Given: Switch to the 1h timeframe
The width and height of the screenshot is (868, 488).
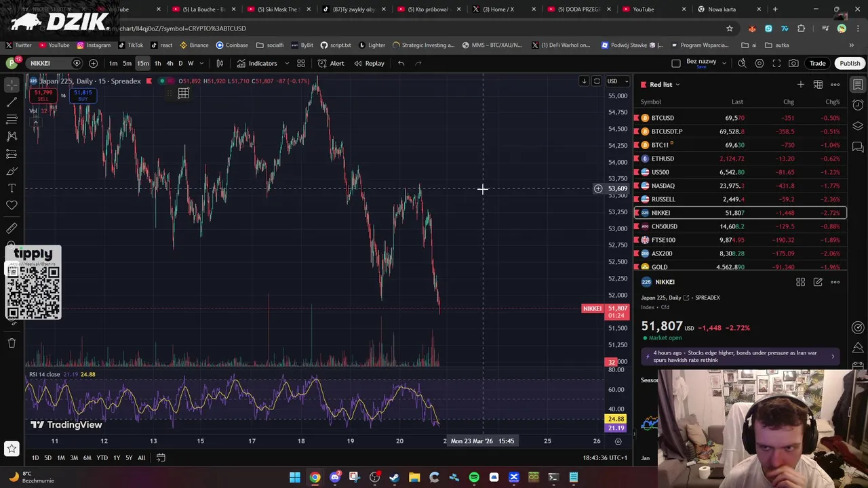Looking at the screenshot, I should click(157, 63).
